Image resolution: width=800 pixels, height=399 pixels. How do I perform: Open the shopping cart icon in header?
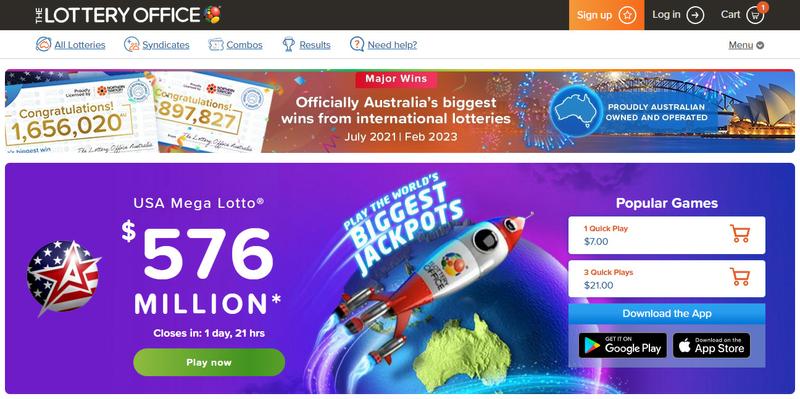click(x=755, y=15)
